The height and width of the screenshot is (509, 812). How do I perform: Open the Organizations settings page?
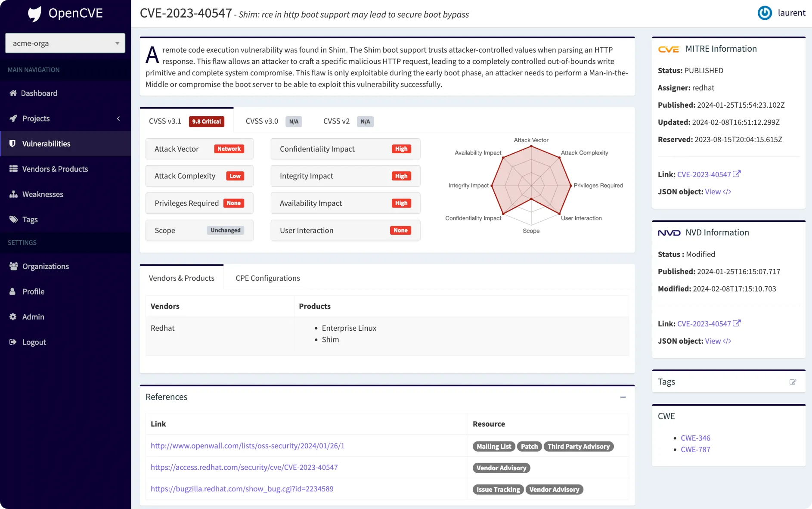click(65, 266)
